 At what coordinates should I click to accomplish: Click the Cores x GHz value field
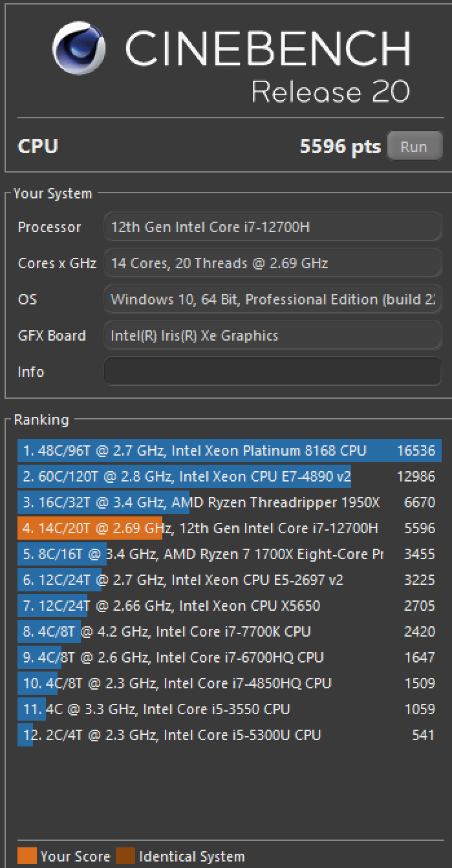[272, 264]
